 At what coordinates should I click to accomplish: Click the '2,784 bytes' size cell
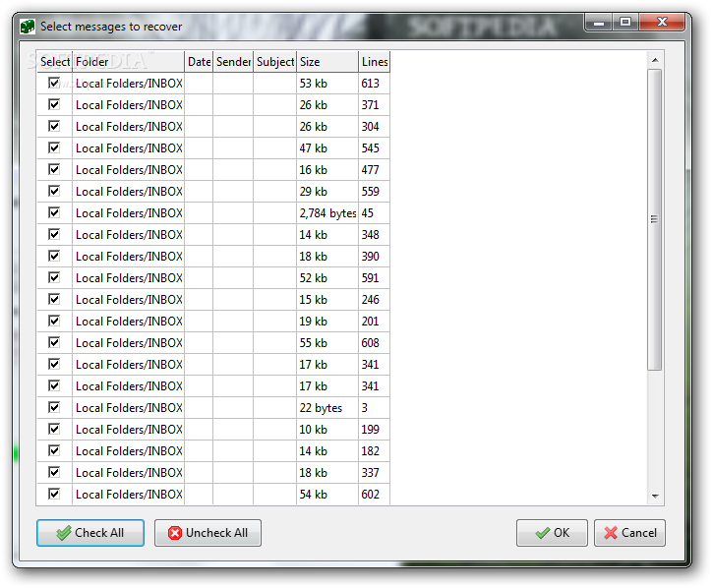(327, 213)
